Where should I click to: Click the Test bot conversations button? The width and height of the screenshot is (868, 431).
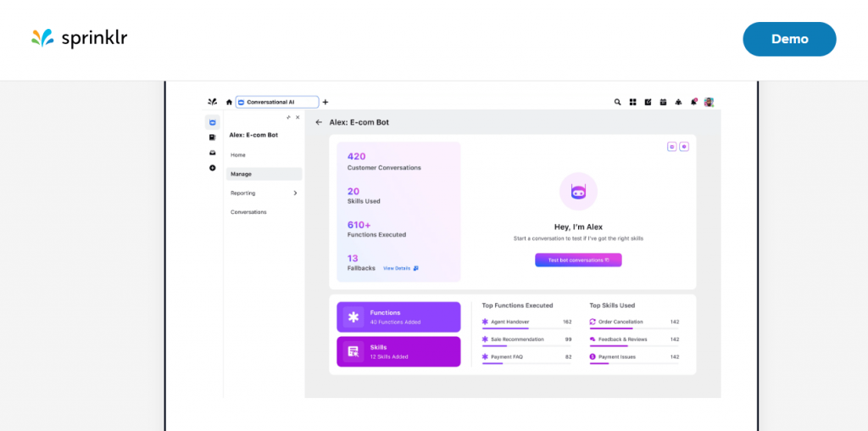[x=578, y=260]
